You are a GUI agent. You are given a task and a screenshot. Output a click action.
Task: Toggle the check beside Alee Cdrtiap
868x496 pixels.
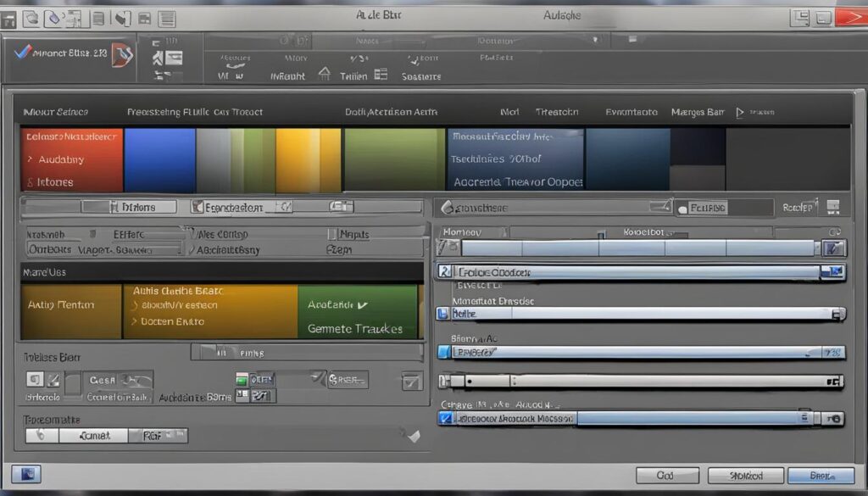[x=191, y=232]
